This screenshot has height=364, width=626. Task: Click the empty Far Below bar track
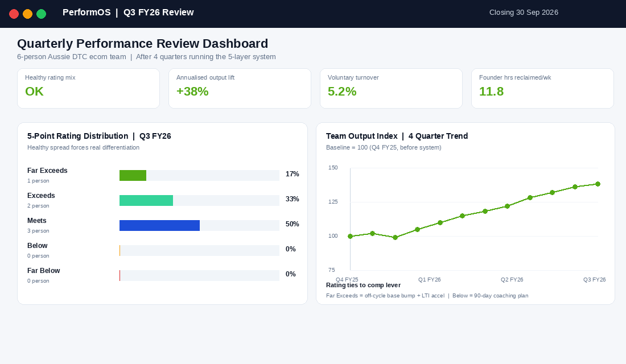(199, 275)
